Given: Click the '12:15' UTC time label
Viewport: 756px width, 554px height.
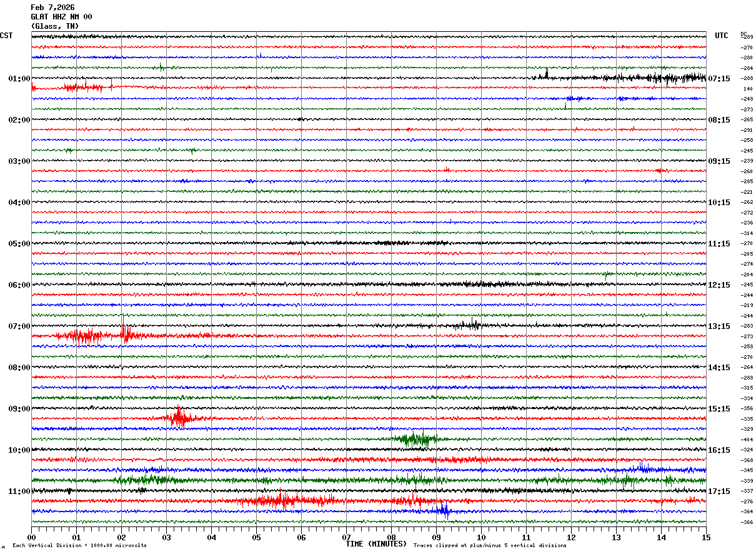Looking at the screenshot, I should point(719,285).
